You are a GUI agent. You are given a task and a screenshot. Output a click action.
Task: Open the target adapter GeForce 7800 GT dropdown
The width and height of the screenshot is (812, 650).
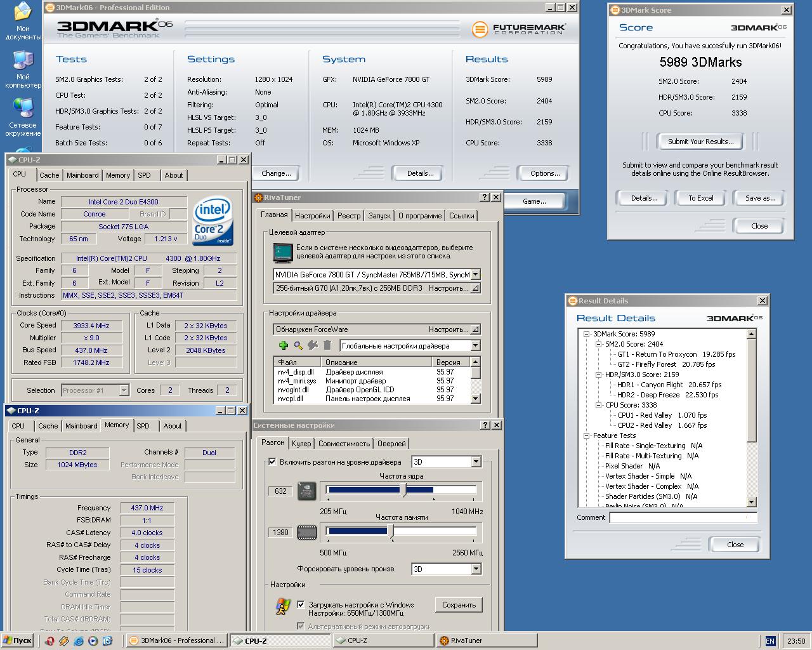tap(475, 275)
